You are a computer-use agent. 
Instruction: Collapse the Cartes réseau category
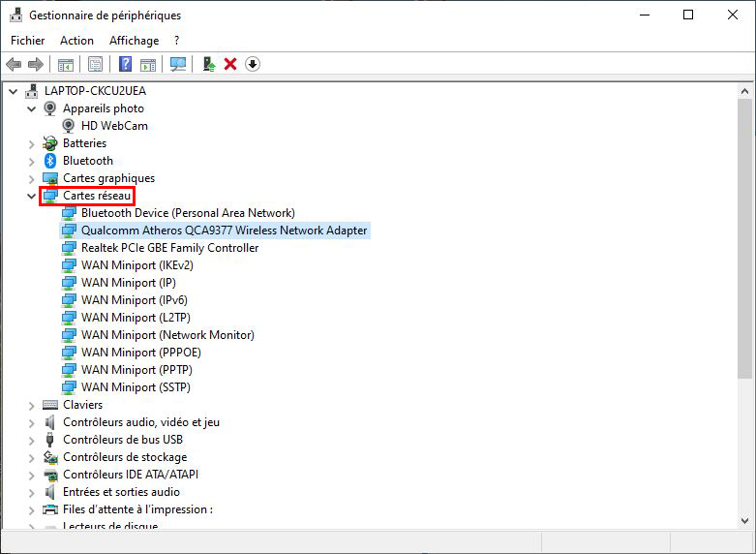tap(32, 196)
